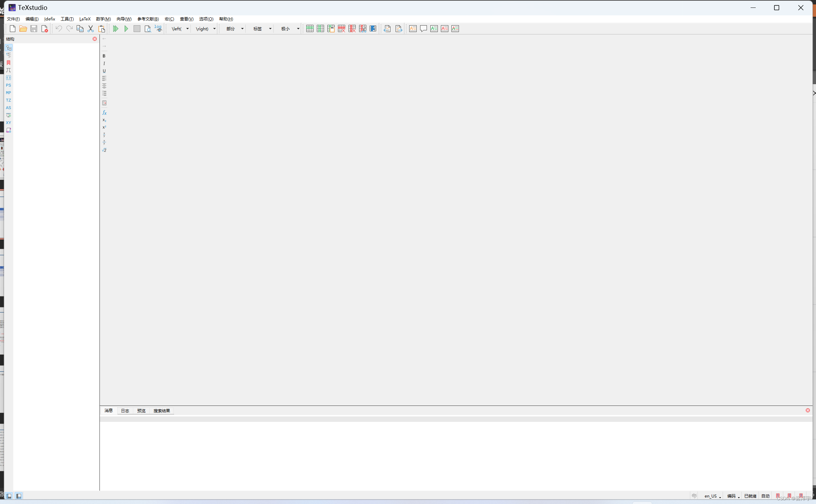Add table row icon in toolbar
Screen dimensions: 816x504
[x=310, y=29]
